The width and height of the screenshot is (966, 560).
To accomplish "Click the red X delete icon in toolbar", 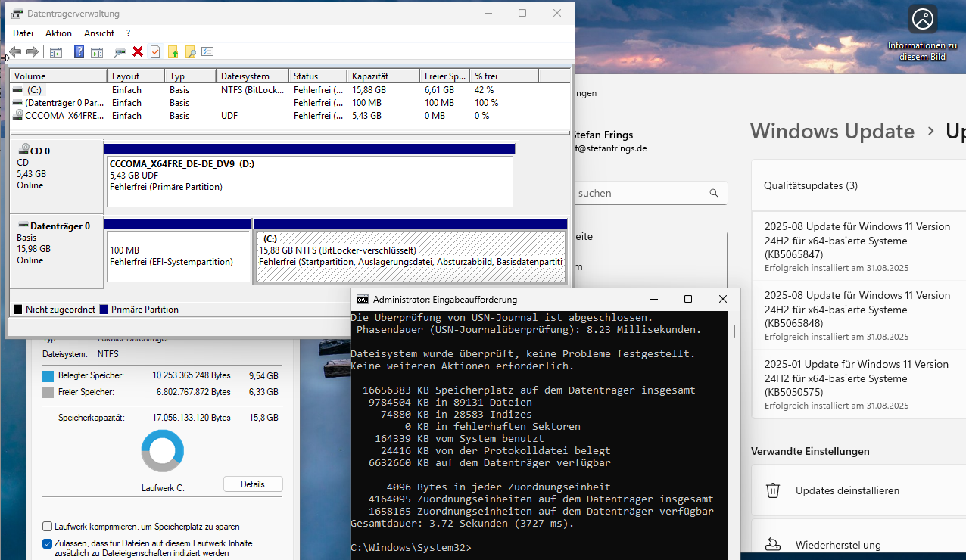I will [138, 51].
